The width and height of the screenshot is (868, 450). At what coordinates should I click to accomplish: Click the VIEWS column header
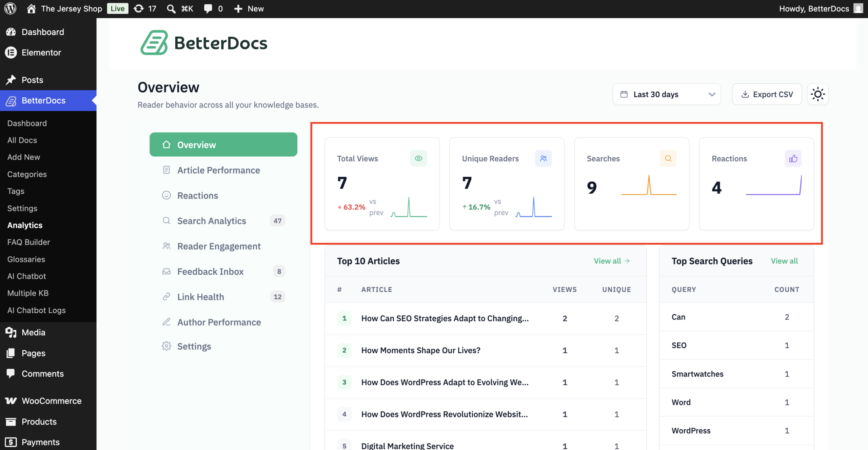tap(565, 289)
